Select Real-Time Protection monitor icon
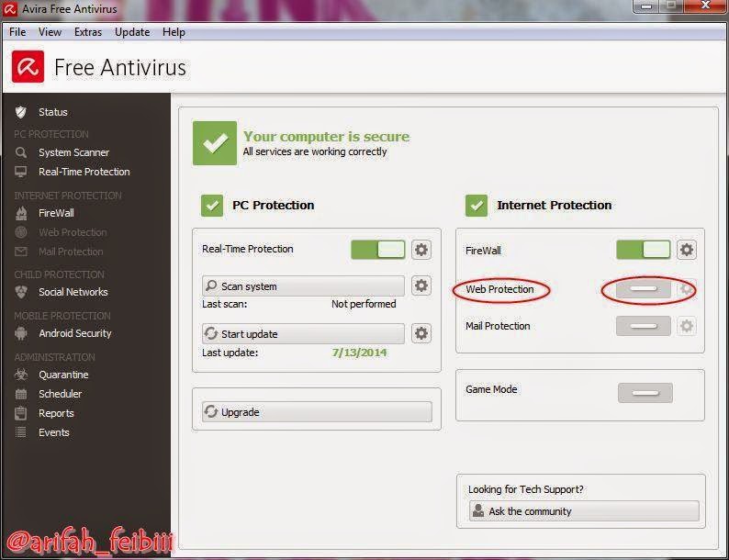Image resolution: width=729 pixels, height=560 pixels. [21, 172]
